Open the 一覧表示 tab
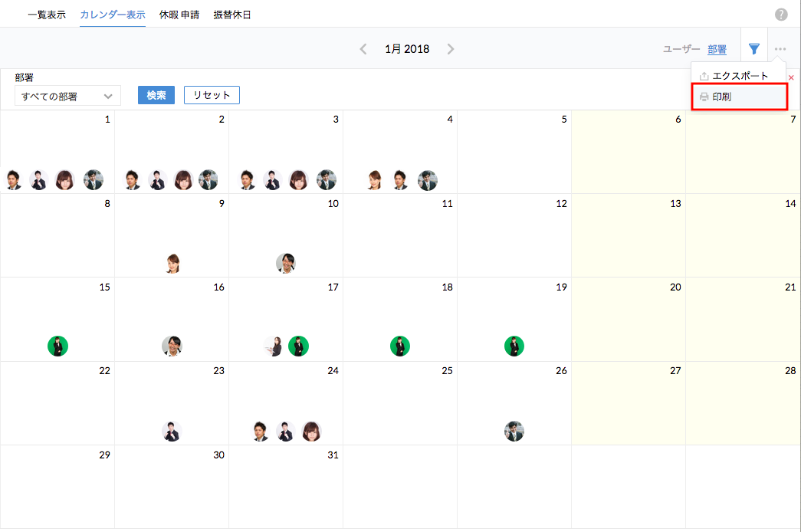 click(x=46, y=15)
